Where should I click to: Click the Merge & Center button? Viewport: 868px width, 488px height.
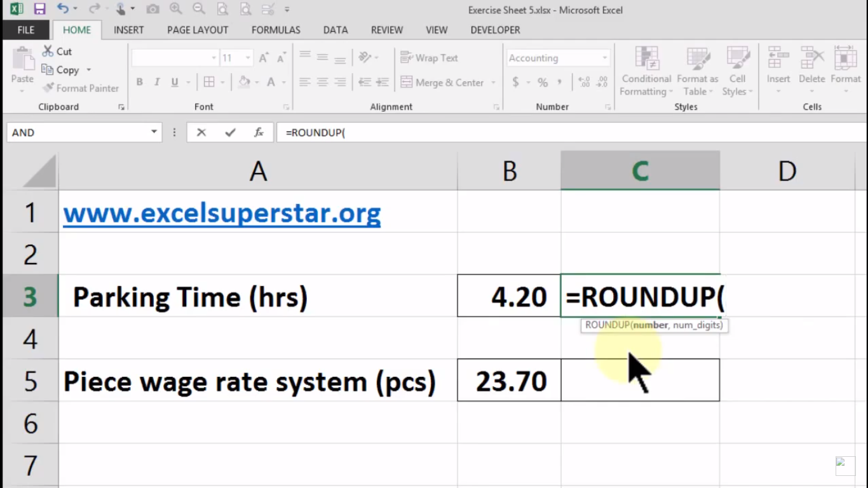(x=443, y=83)
